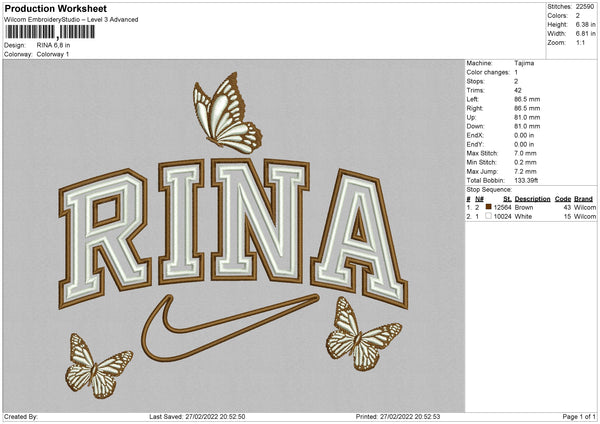Click the Description column header
Viewport: 600px width, 424px height.
tap(532, 199)
